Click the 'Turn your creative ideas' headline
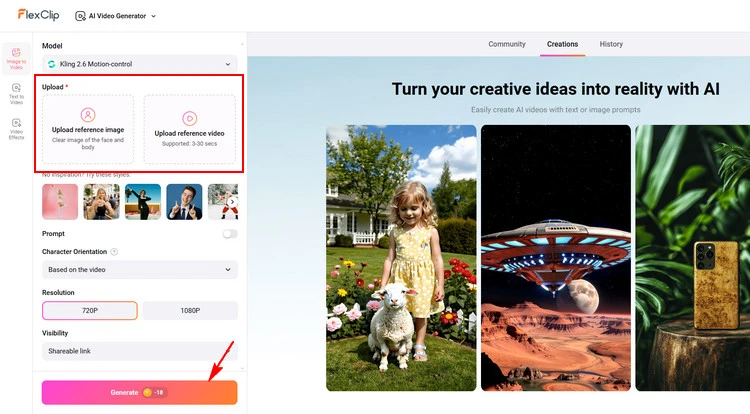 point(555,89)
